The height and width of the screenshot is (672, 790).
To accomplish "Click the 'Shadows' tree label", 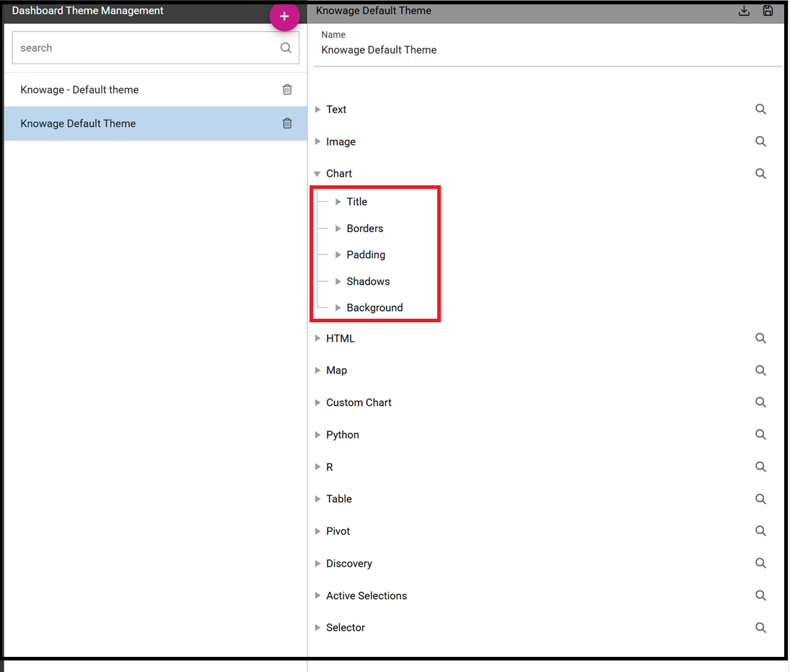I will pyautogui.click(x=368, y=281).
